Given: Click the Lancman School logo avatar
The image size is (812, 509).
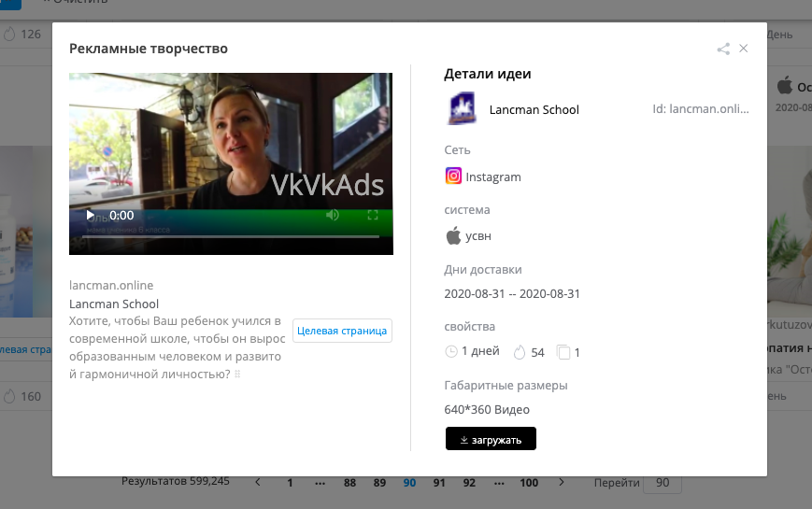Looking at the screenshot, I should (462, 108).
